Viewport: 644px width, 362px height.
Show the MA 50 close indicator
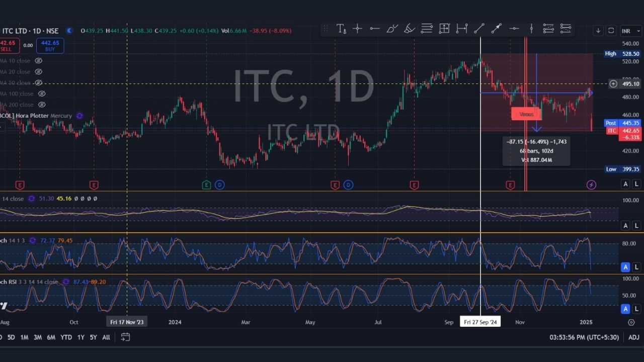click(38, 83)
